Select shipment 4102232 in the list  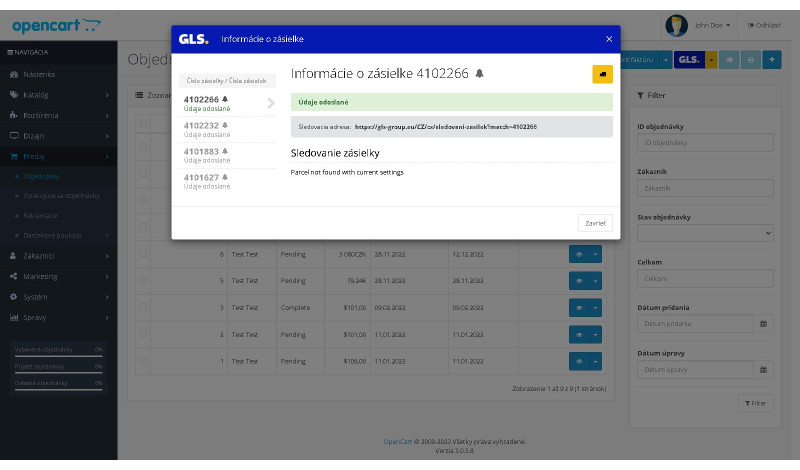point(227,130)
